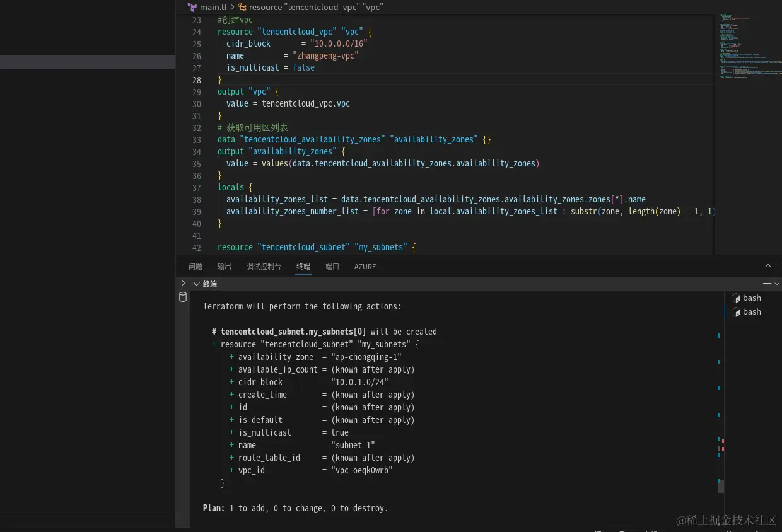This screenshot has height=532, width=782.
Task: Click the symbol icon before the resource breadcrumb
Action: pyautogui.click(x=242, y=7)
